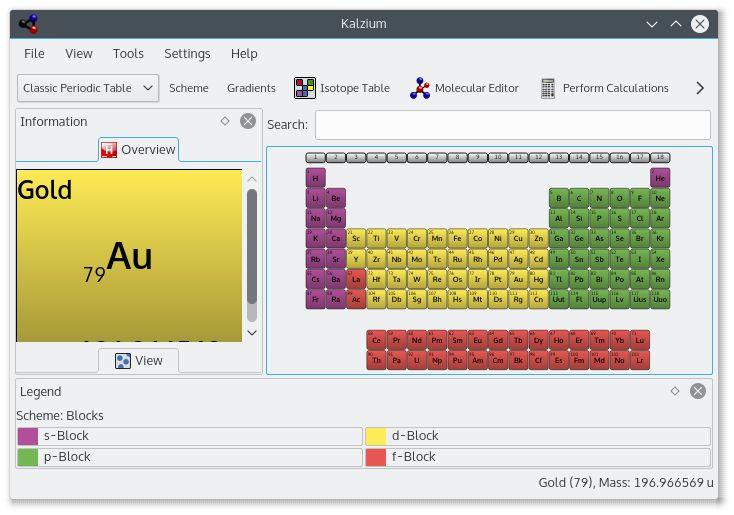Select the Iron (Fe) element tile
The height and width of the screenshot is (515, 734).
click(457, 238)
